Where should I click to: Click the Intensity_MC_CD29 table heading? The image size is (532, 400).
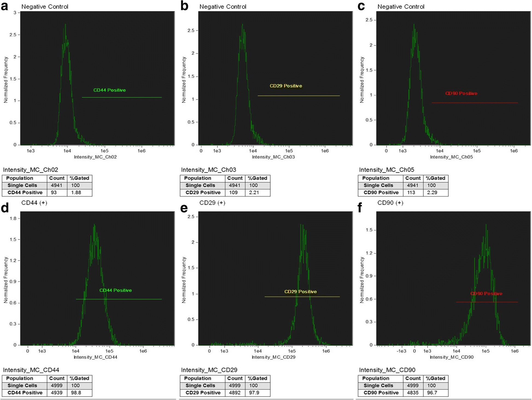pyautogui.click(x=209, y=370)
